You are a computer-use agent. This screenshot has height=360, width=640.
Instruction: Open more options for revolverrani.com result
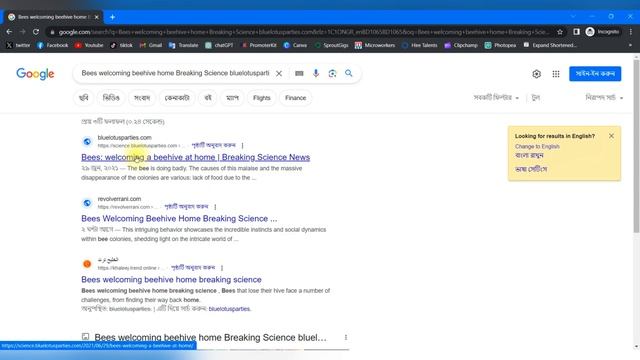[215, 207]
